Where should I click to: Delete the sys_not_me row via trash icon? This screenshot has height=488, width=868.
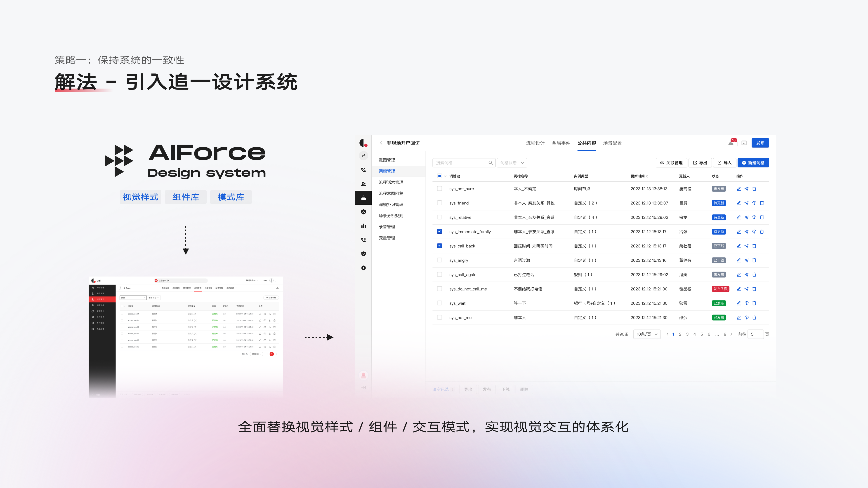(x=754, y=318)
